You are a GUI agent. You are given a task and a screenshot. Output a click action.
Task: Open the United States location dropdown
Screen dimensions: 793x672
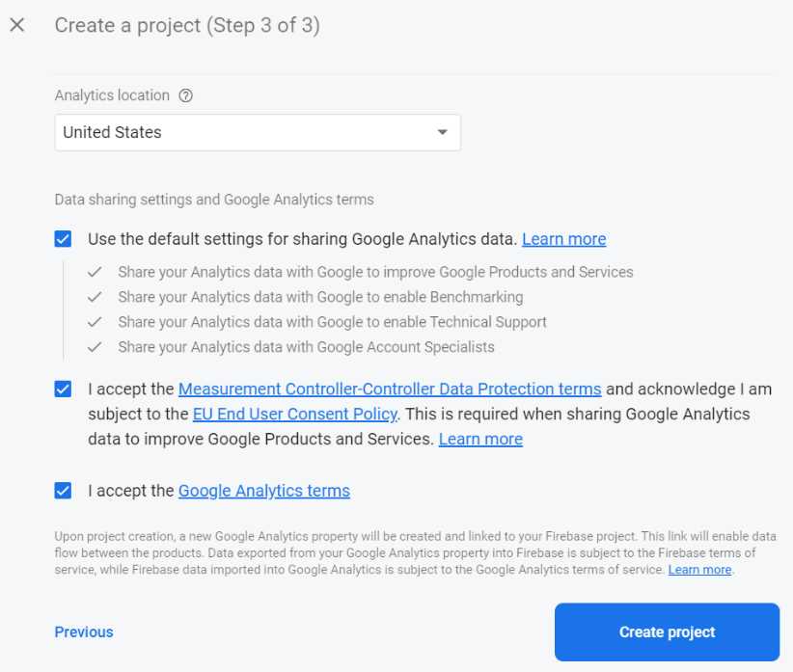coord(257,131)
